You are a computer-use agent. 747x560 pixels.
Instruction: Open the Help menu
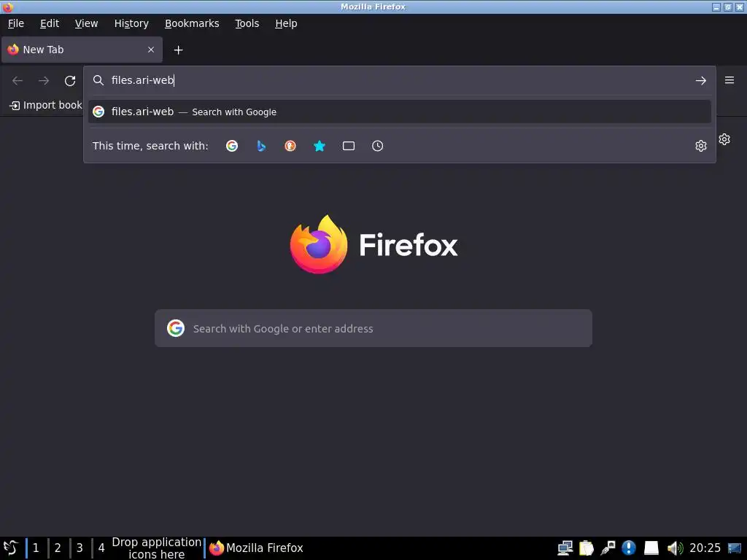[286, 23]
